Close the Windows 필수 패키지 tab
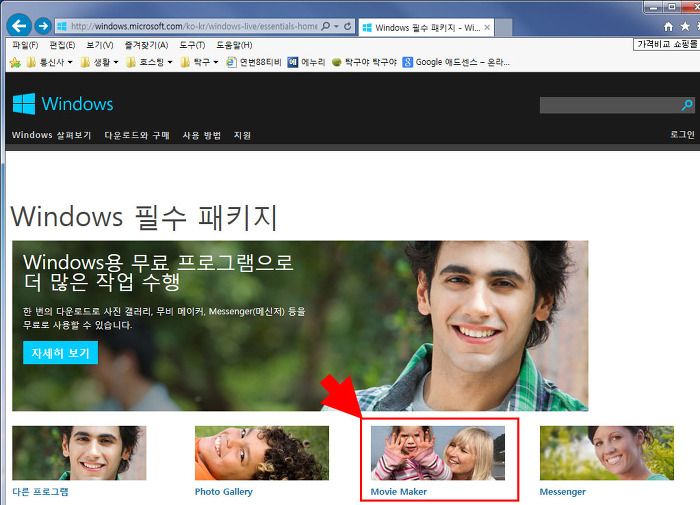Image resolution: width=700 pixels, height=505 pixels. (x=487, y=27)
